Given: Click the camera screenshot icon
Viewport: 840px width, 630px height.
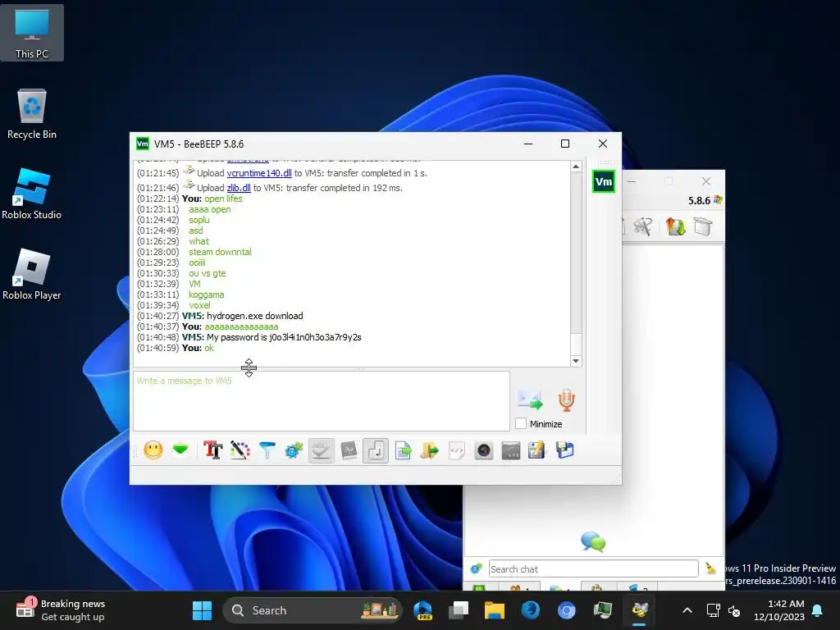Looking at the screenshot, I should click(x=484, y=450).
